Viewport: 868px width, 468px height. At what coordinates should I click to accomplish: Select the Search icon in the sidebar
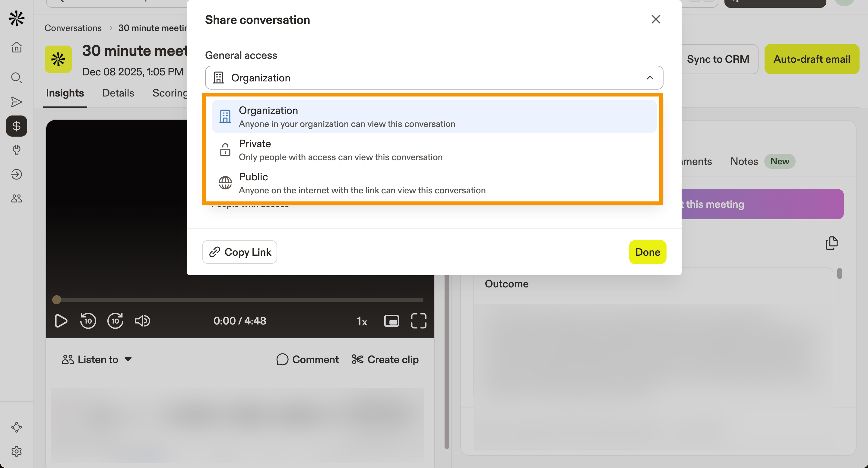(x=17, y=77)
